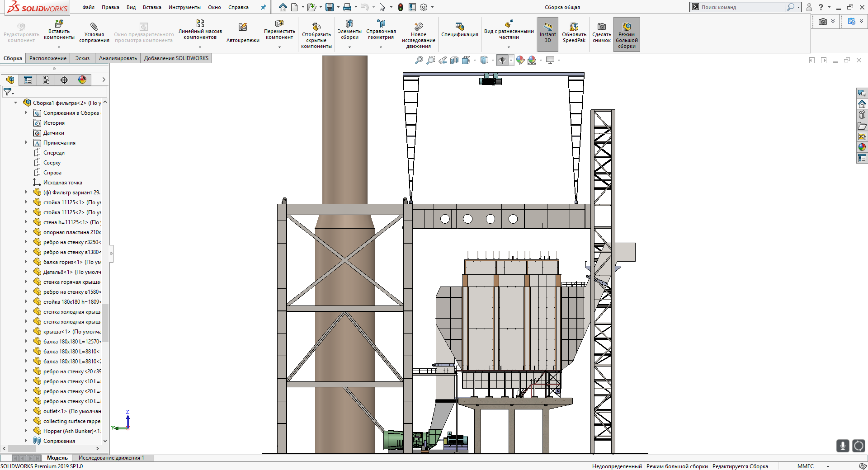868x470 pixels.
Task: Open the Smart Fasteners tool
Action: [243, 28]
